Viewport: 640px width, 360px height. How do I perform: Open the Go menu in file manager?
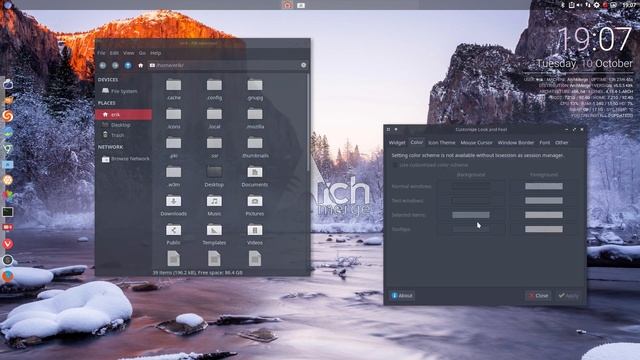pyautogui.click(x=142, y=53)
